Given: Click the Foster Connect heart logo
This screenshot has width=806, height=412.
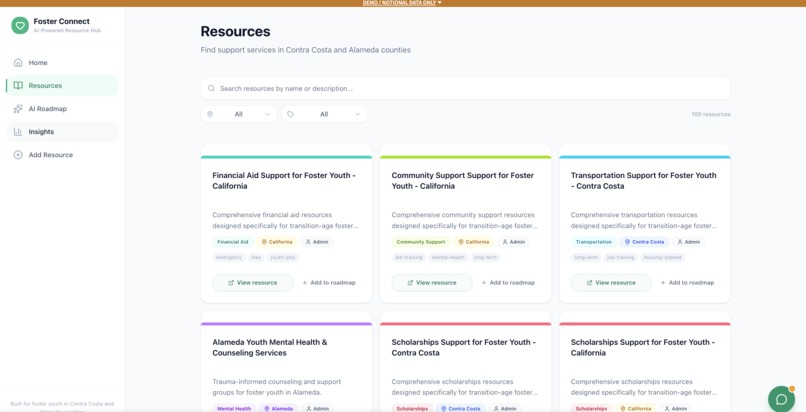Looking at the screenshot, I should [x=20, y=25].
